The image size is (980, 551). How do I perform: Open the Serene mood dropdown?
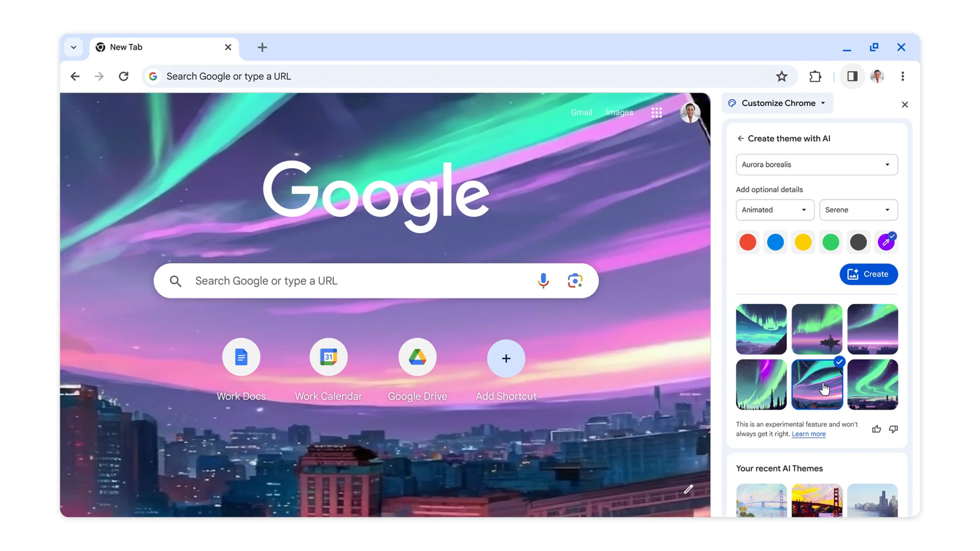pos(858,210)
